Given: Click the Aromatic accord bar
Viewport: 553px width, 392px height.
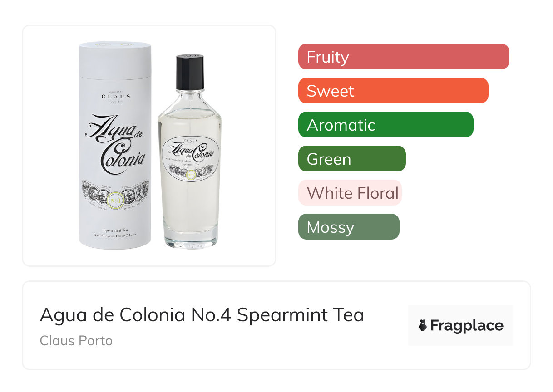Looking at the screenshot, I should (385, 125).
